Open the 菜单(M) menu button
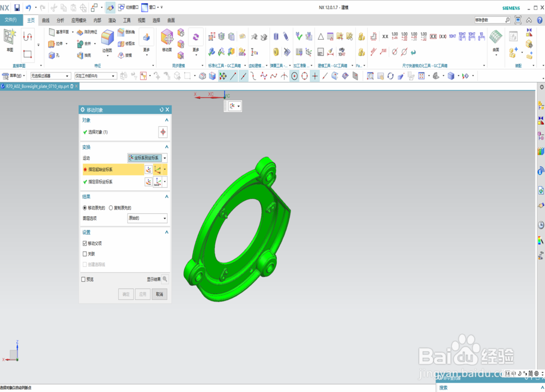The height and width of the screenshot is (392, 545). [x=14, y=76]
